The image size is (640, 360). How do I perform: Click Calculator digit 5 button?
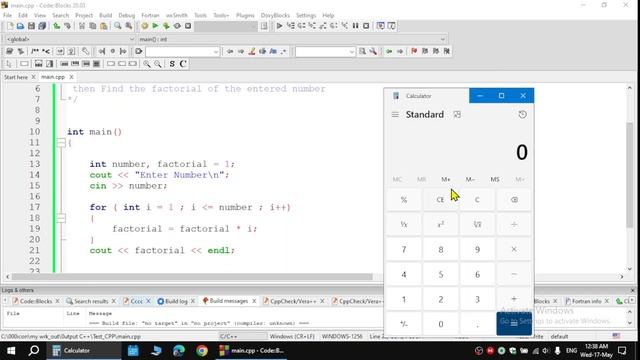[440, 274]
